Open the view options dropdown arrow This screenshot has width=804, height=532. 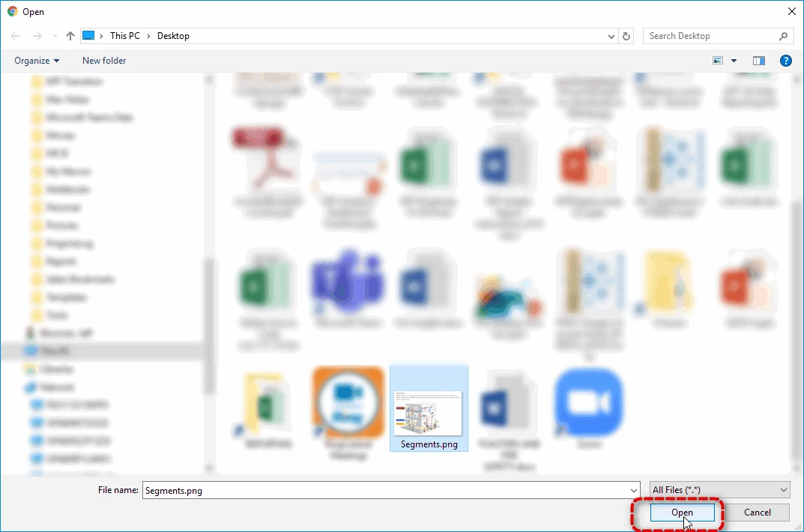pos(734,61)
